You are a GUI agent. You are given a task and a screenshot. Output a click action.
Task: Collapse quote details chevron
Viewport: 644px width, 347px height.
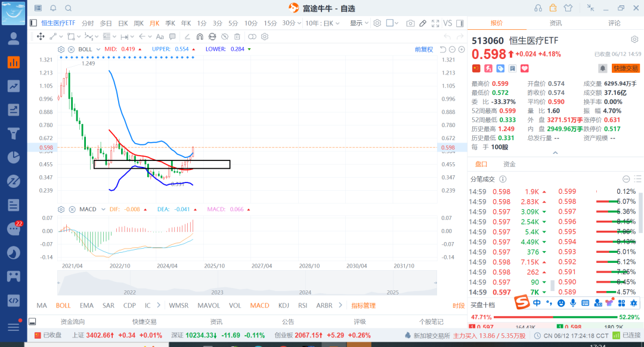(x=555, y=153)
